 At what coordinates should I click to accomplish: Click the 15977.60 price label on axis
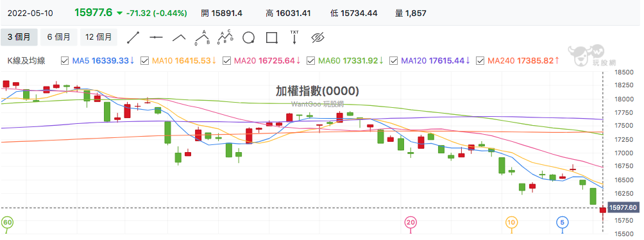(x=623, y=208)
